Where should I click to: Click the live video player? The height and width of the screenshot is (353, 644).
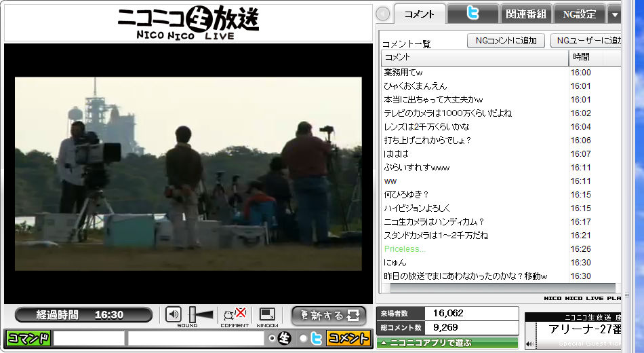click(x=188, y=174)
